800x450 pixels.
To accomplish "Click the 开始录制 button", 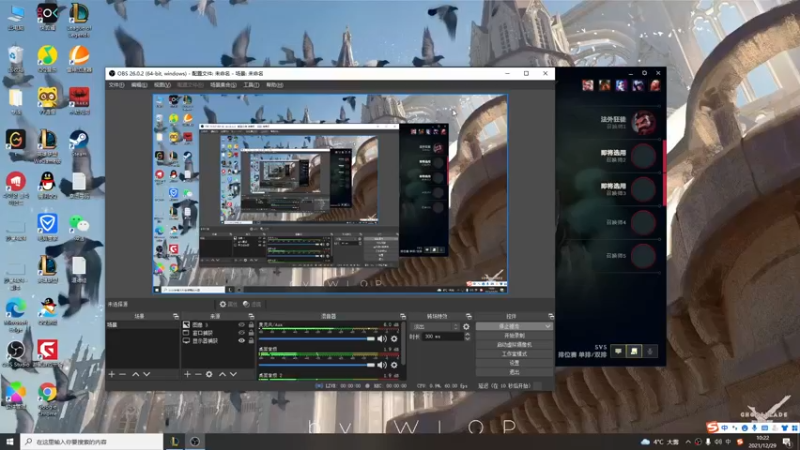I will 514,336.
